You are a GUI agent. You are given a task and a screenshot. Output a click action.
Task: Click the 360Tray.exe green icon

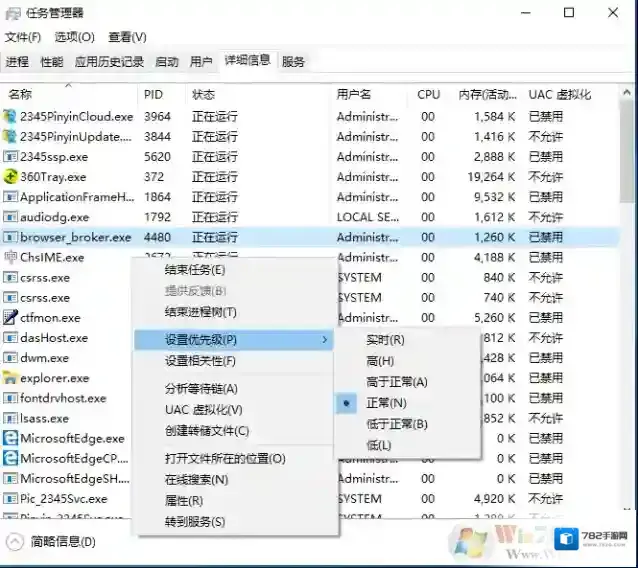(x=10, y=177)
